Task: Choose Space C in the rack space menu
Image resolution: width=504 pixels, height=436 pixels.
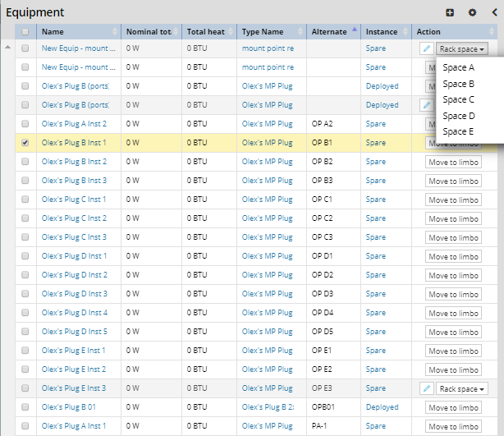Action: point(458,99)
